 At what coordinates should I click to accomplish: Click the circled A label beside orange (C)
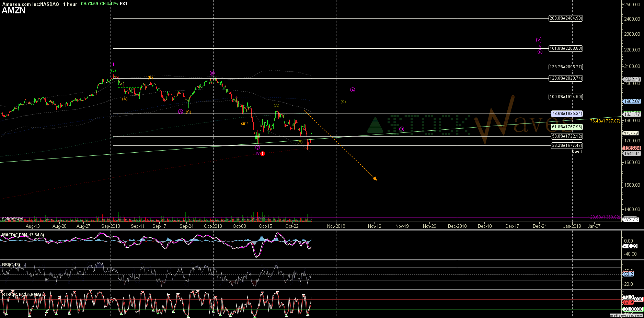click(181, 111)
